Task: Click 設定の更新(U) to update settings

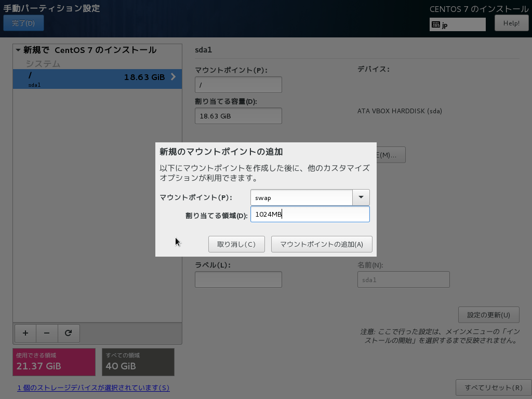Action: [488, 314]
